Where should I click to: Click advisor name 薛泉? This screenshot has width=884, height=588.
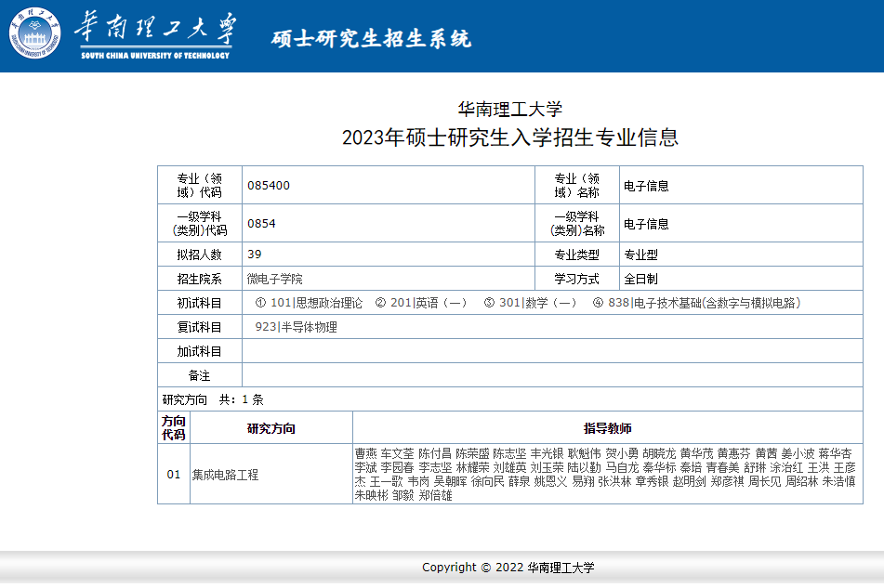(x=520, y=481)
